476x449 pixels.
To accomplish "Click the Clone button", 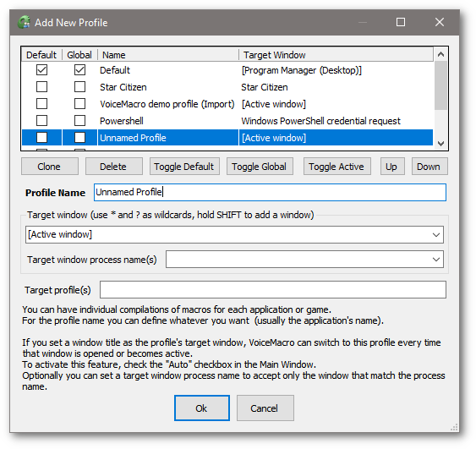I will point(50,167).
